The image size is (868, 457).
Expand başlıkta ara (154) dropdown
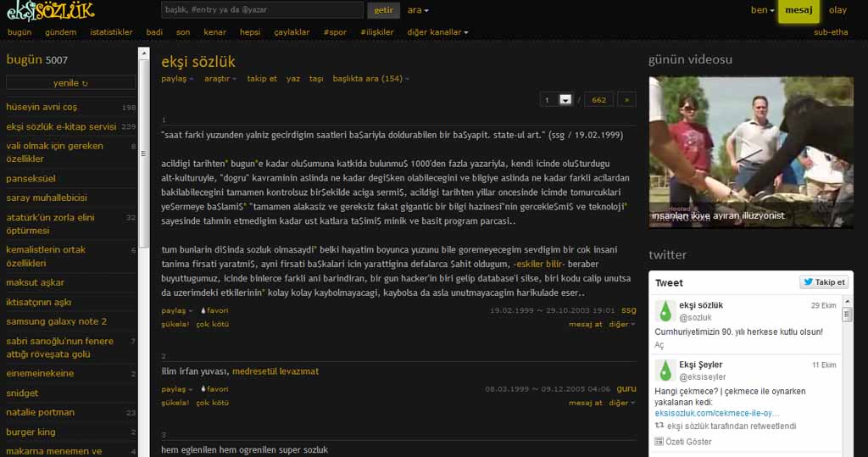pos(371,79)
